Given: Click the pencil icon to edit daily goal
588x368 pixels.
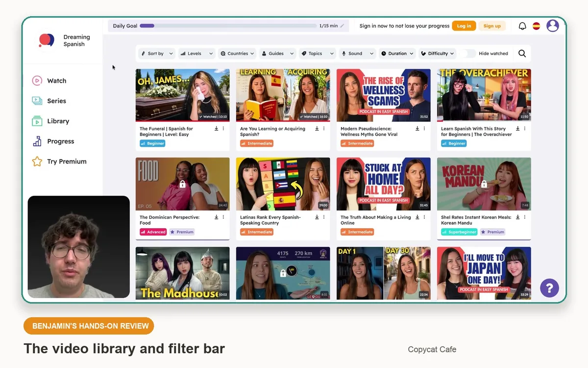Looking at the screenshot, I should [x=342, y=26].
